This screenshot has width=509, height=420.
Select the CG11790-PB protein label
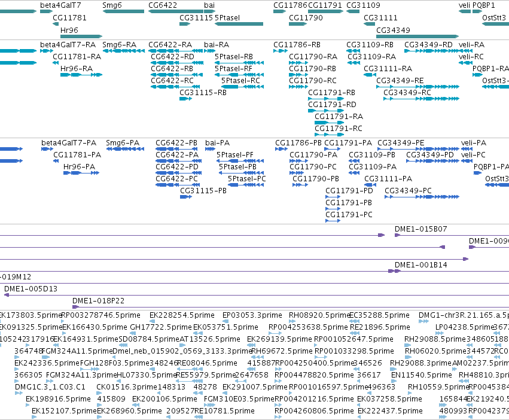pyautogui.click(x=316, y=179)
